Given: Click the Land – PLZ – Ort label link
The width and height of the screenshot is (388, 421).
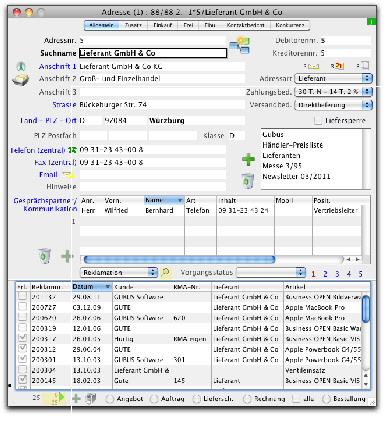Looking at the screenshot, I should pyautogui.click(x=48, y=121).
